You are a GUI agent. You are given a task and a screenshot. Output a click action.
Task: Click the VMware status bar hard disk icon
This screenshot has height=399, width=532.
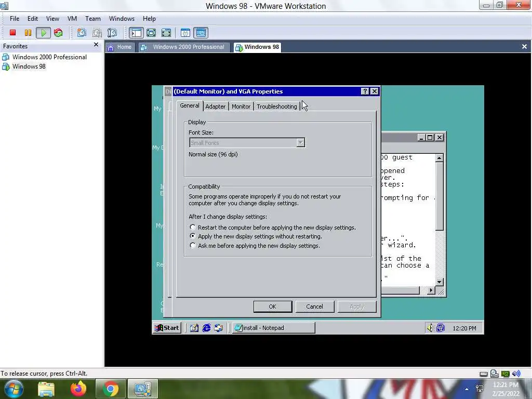[x=484, y=374]
